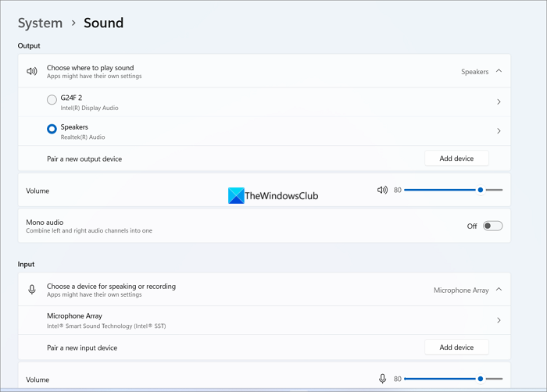Image resolution: width=547 pixels, height=392 pixels.
Task: Open the Microphone Array device row
Action: click(x=234, y=320)
